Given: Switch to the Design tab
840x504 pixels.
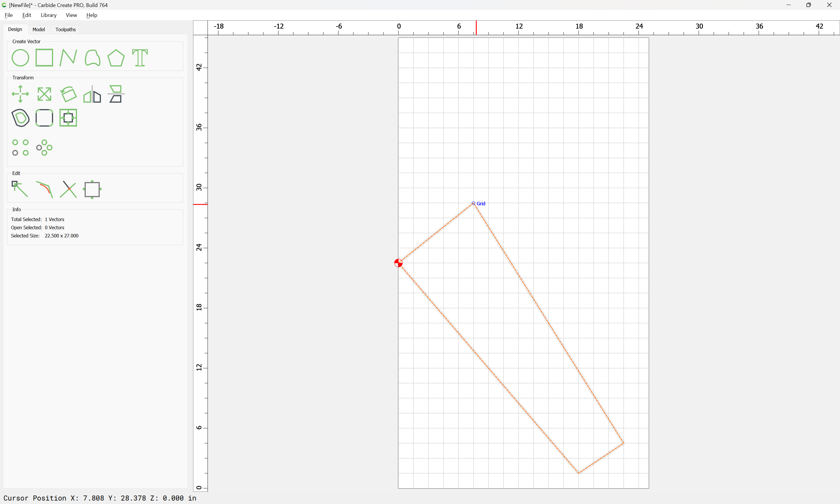Looking at the screenshot, I should pos(15,29).
